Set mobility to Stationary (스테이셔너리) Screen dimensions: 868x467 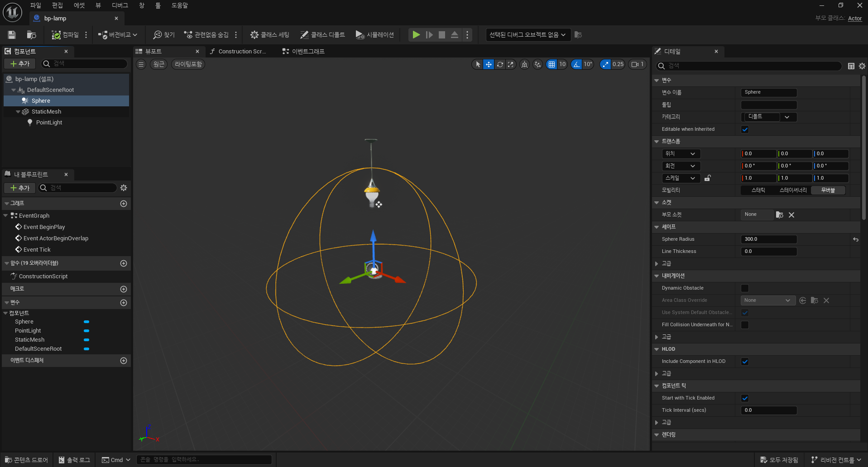[793, 191]
